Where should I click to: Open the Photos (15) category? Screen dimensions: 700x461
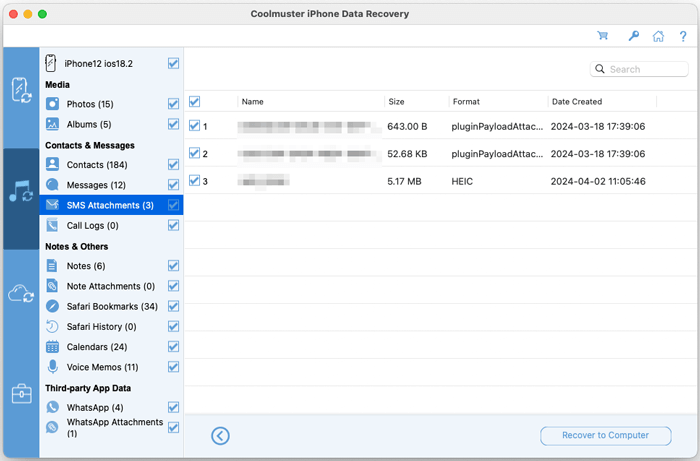click(x=111, y=104)
